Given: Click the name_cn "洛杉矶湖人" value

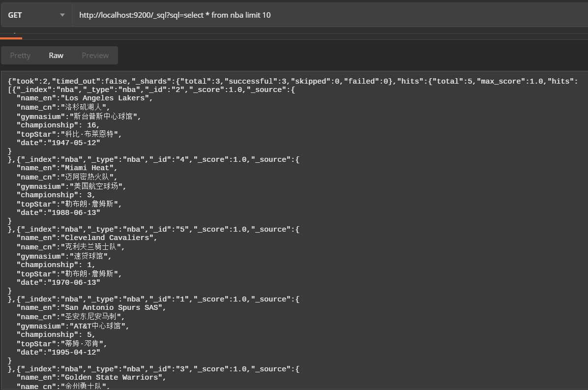Looking at the screenshot, I should tap(83, 107).
